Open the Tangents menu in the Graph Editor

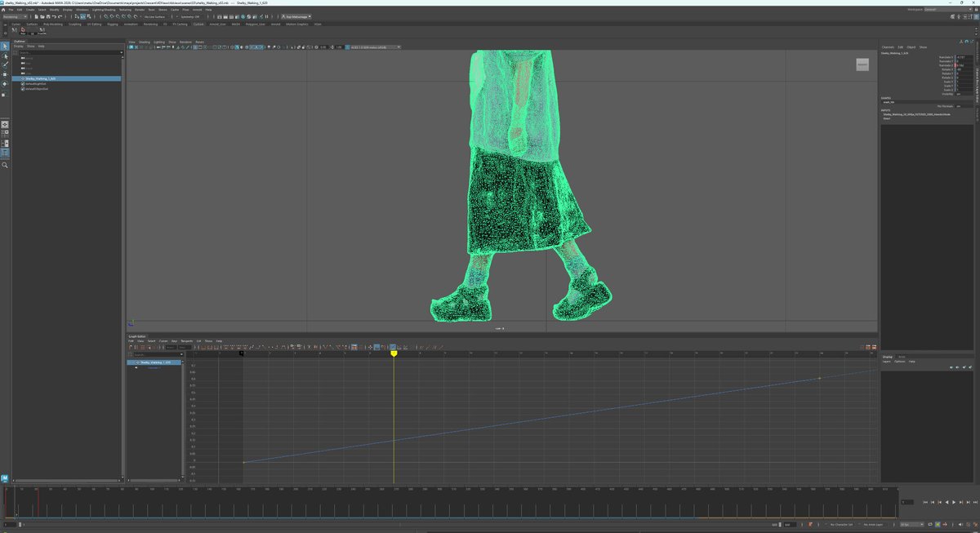(186, 340)
